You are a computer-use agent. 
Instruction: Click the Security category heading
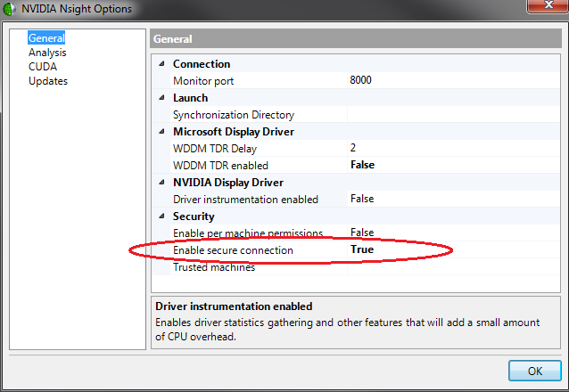tap(194, 216)
